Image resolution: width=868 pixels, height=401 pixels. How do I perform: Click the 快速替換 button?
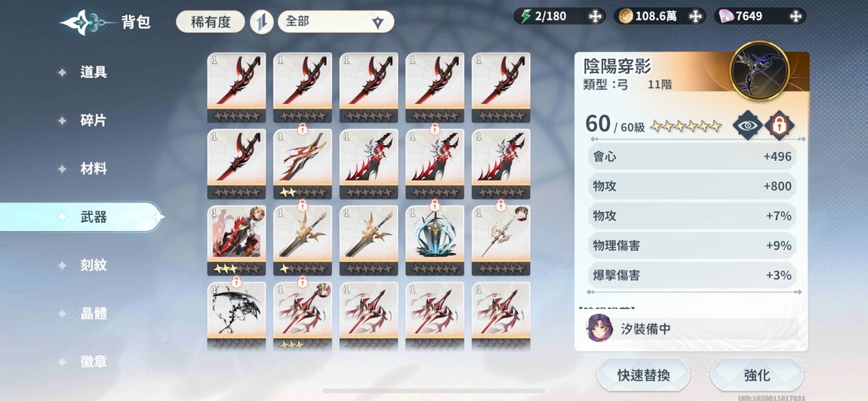[643, 375]
